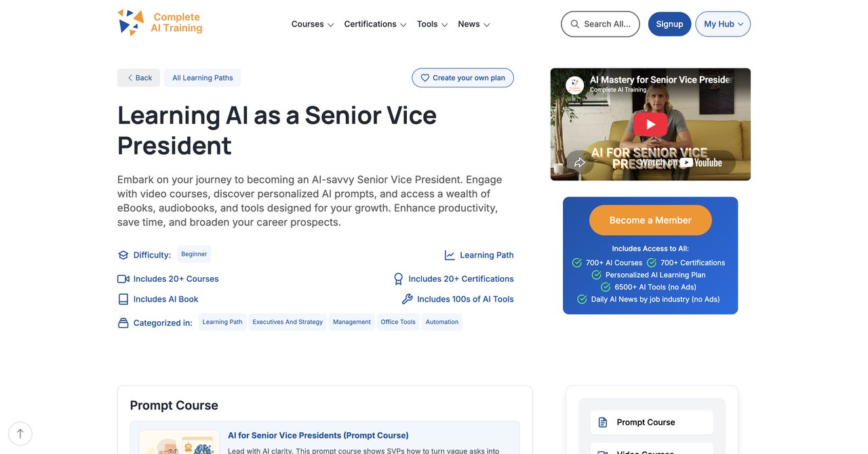Click the Includes 20+ Certifications text

(x=461, y=279)
